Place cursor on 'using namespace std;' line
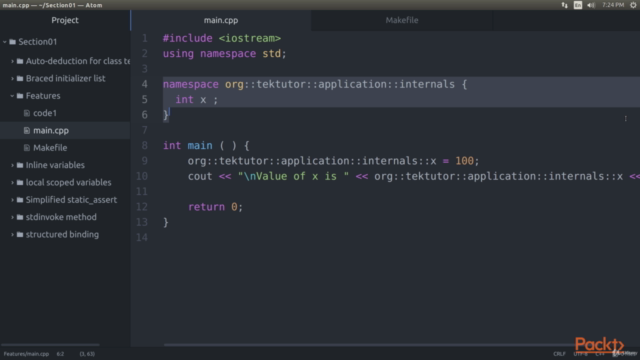 (224, 54)
